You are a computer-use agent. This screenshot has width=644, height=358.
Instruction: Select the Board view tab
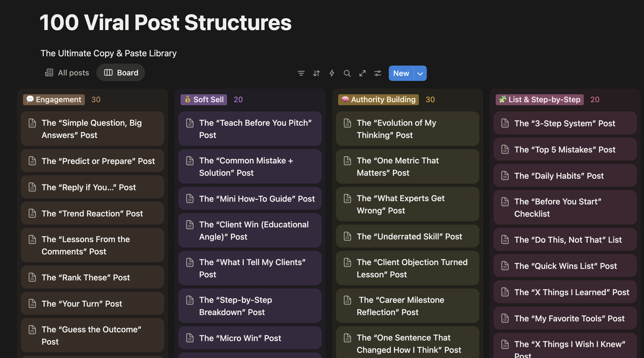click(121, 73)
